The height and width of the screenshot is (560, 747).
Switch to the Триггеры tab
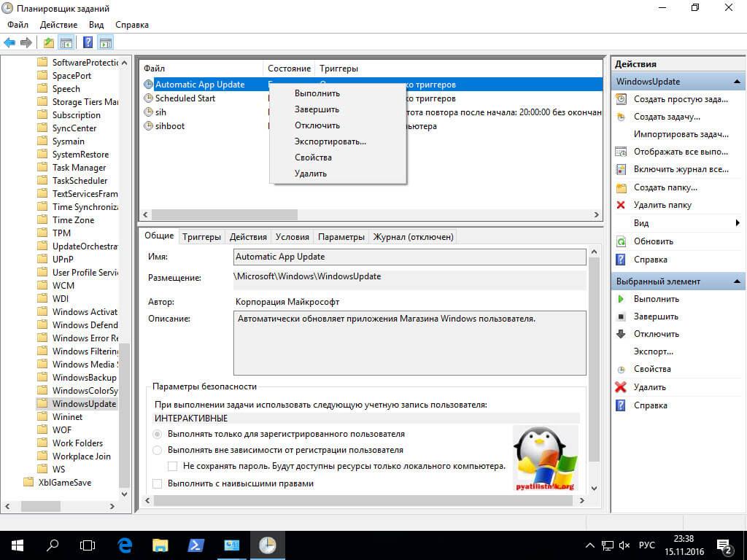201,237
